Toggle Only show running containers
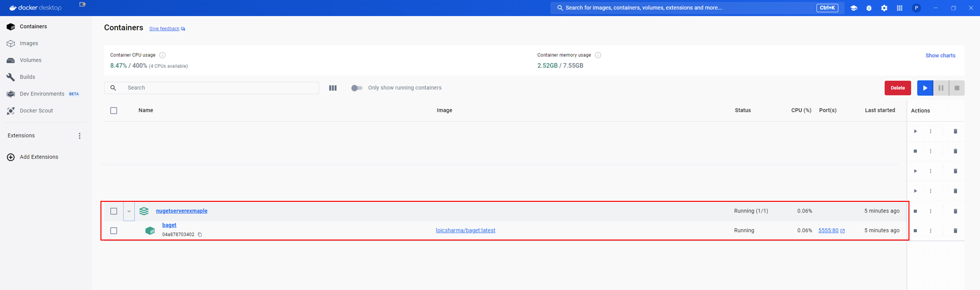Screen dimensions: 980x290 tap(357, 88)
